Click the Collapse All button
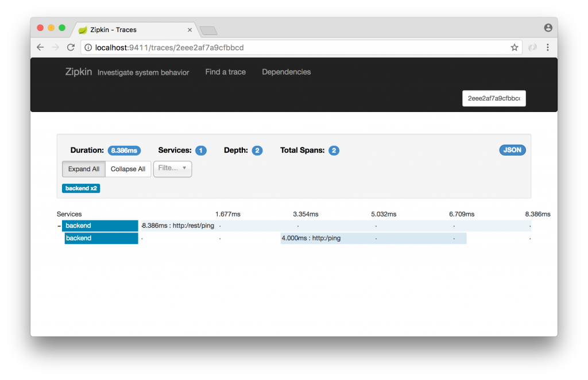588x380 pixels. (128, 169)
